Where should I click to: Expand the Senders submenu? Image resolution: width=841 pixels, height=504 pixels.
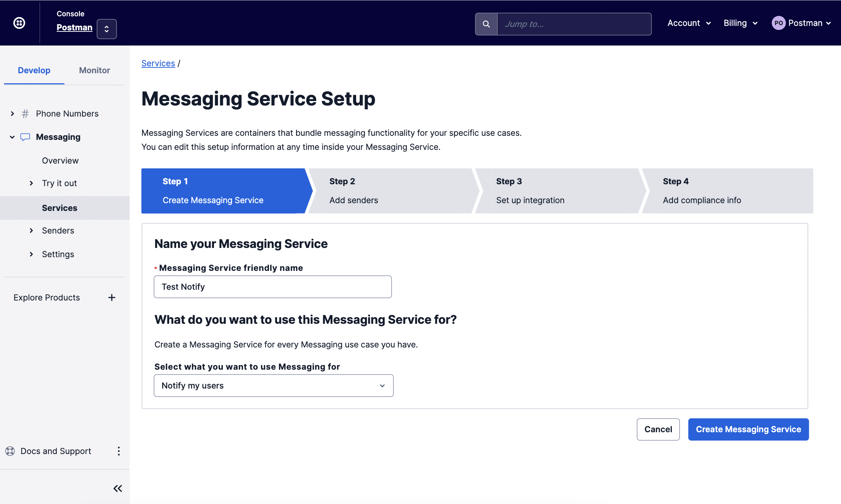point(31,231)
